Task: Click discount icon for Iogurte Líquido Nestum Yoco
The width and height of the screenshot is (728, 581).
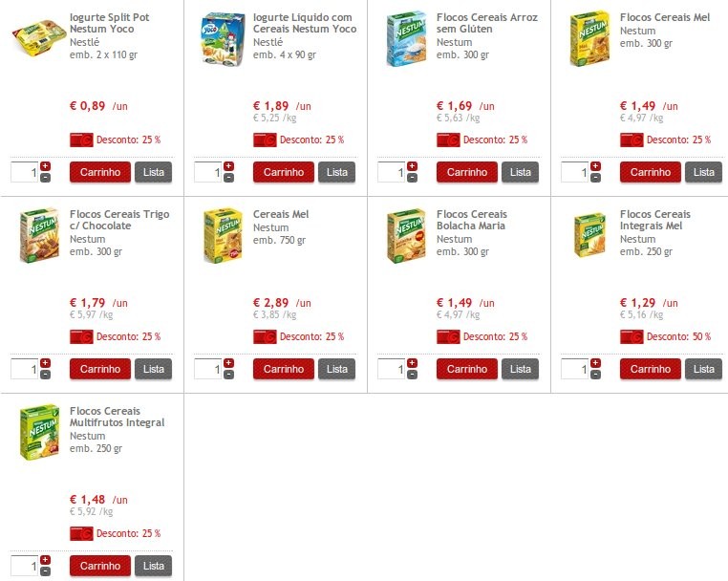Action: point(265,140)
